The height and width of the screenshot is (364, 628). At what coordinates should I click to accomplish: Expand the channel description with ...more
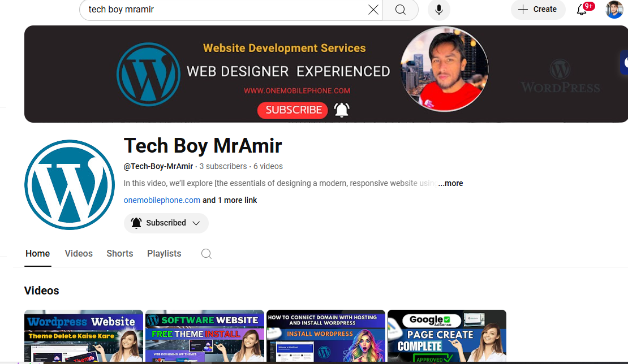[450, 183]
